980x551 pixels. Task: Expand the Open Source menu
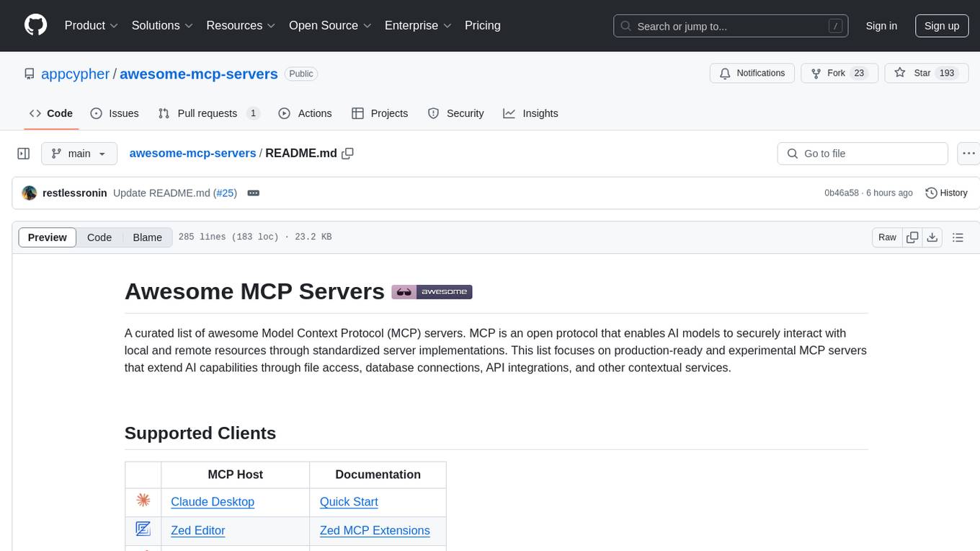click(330, 25)
